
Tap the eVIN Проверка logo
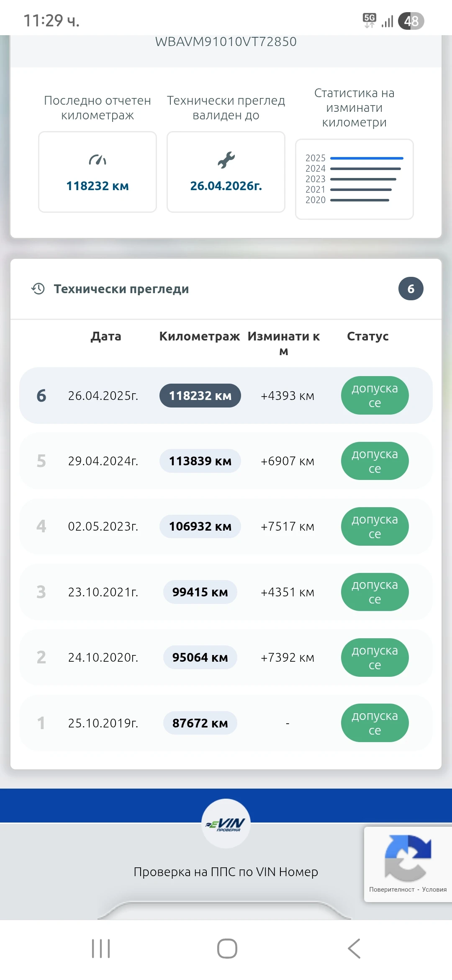coord(226,824)
